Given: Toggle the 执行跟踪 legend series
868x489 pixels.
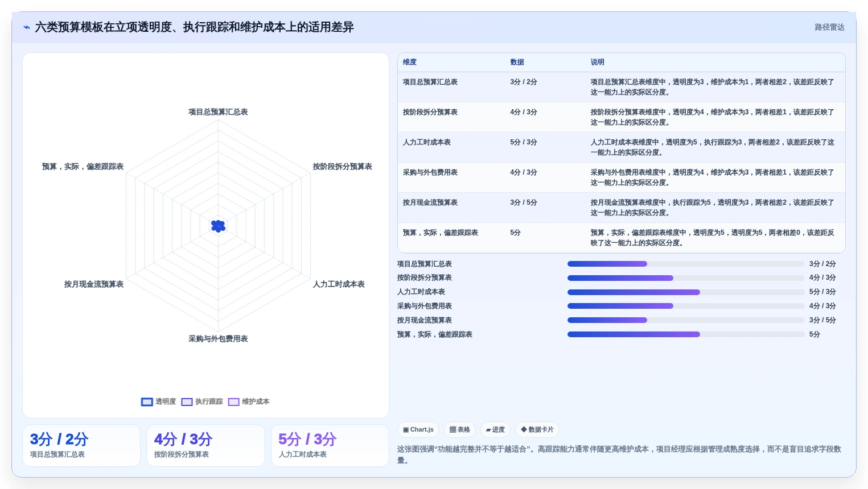Looking at the screenshot, I should click(x=202, y=401).
